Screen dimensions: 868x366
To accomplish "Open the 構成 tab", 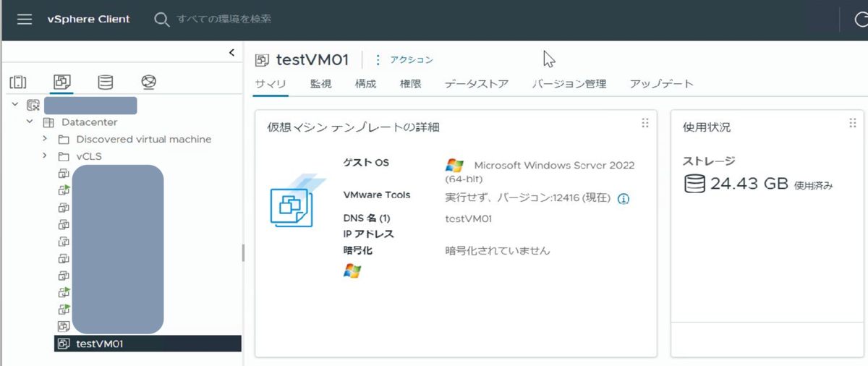I will pyautogui.click(x=366, y=84).
